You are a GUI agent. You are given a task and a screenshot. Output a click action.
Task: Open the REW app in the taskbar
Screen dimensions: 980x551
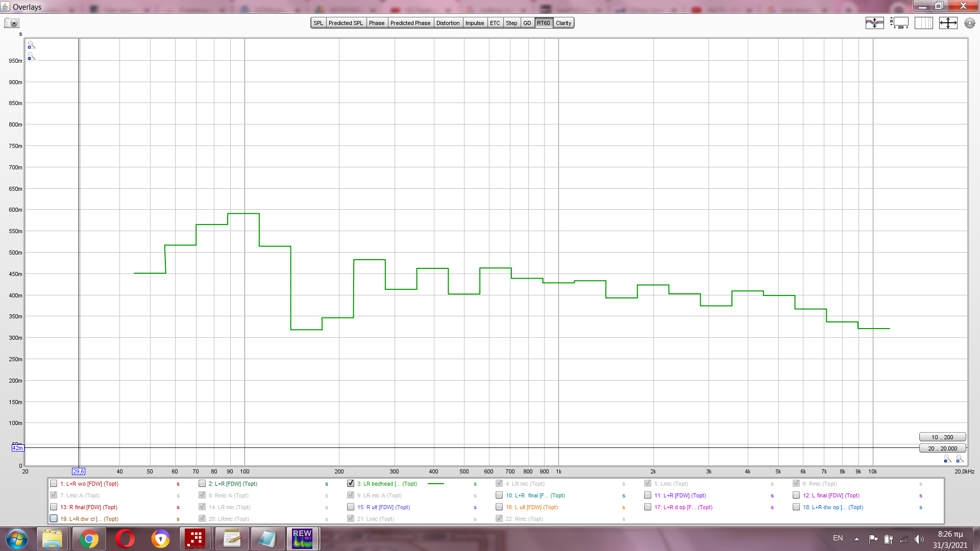pos(302,538)
